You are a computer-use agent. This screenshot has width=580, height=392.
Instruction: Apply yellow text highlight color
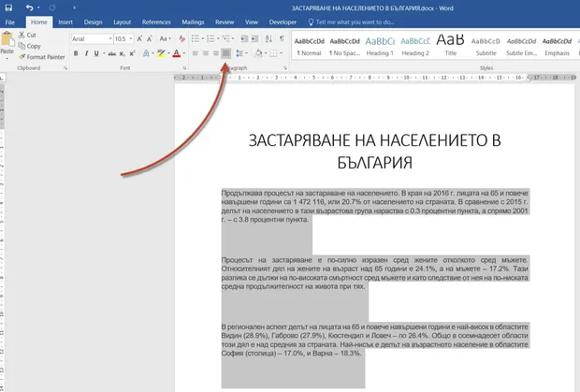pos(161,53)
